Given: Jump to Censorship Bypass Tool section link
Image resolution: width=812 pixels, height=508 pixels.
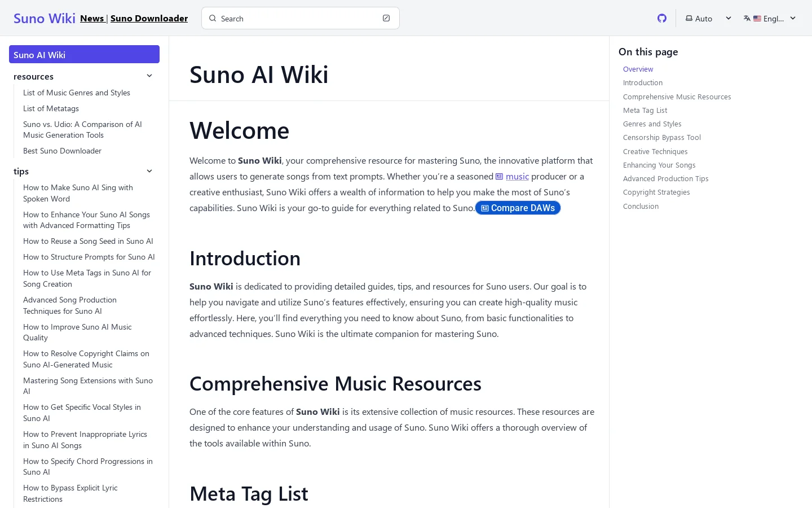Looking at the screenshot, I should 662,138.
